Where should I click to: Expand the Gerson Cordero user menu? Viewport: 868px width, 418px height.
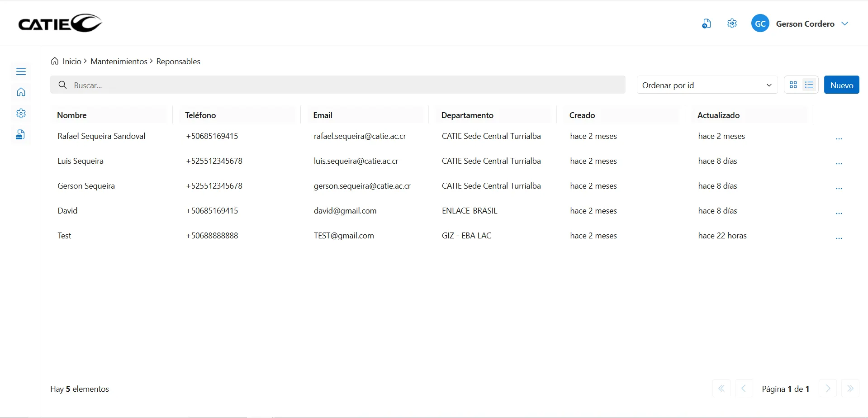click(x=844, y=24)
